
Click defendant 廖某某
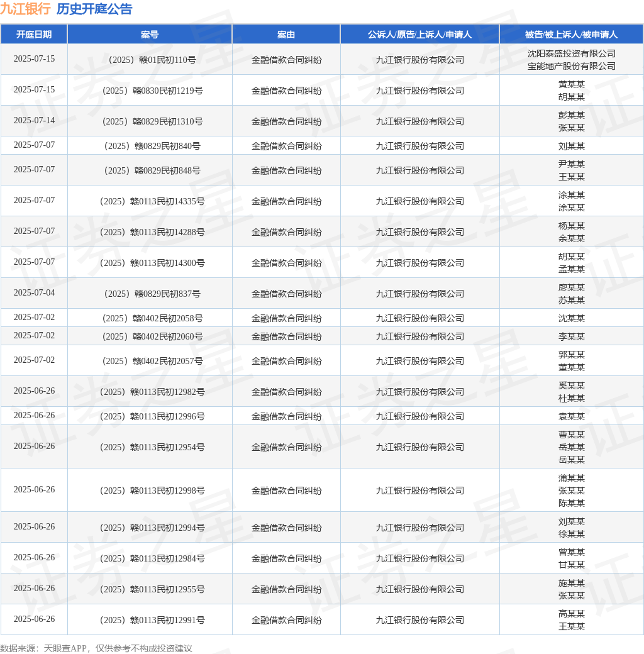tap(572, 288)
